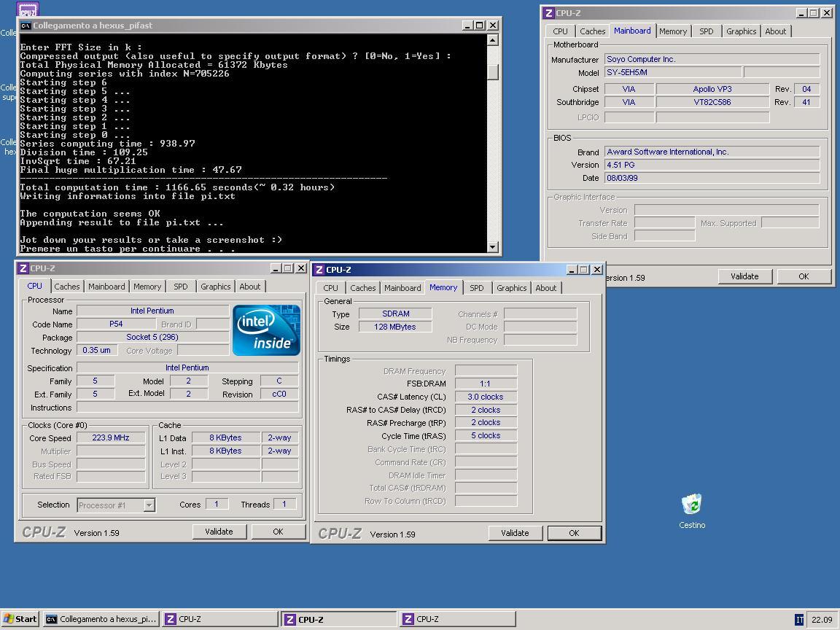Click OK in the CPU window
The image size is (840, 630).
click(x=278, y=532)
